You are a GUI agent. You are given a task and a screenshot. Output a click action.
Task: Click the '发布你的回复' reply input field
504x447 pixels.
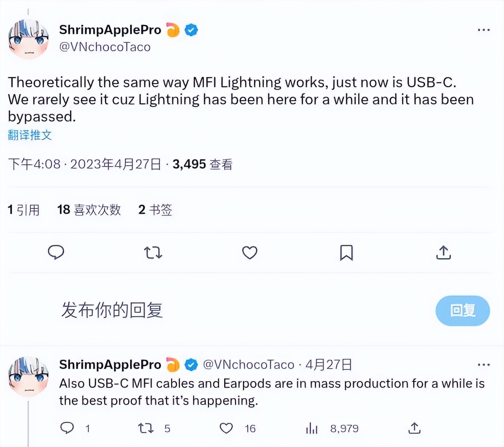tap(111, 311)
